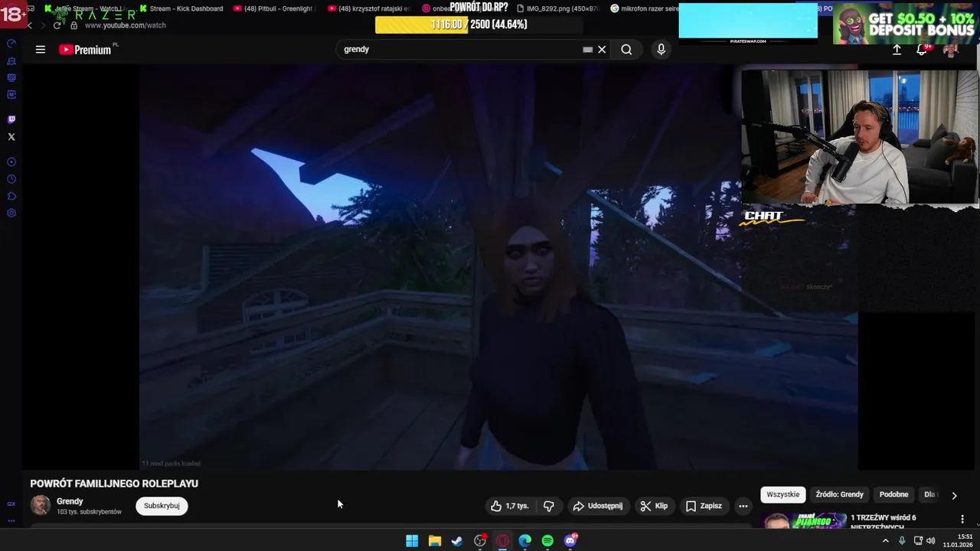Image resolution: width=980 pixels, height=551 pixels.
Task: Open the clock showing 15:51 11.01.2026
Action: point(958,541)
